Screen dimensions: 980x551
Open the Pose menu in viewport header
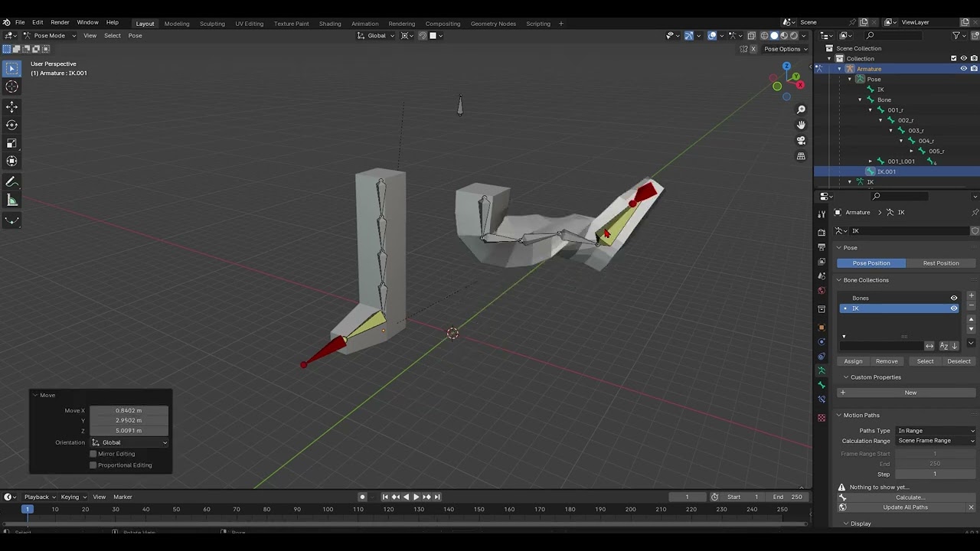pos(135,35)
